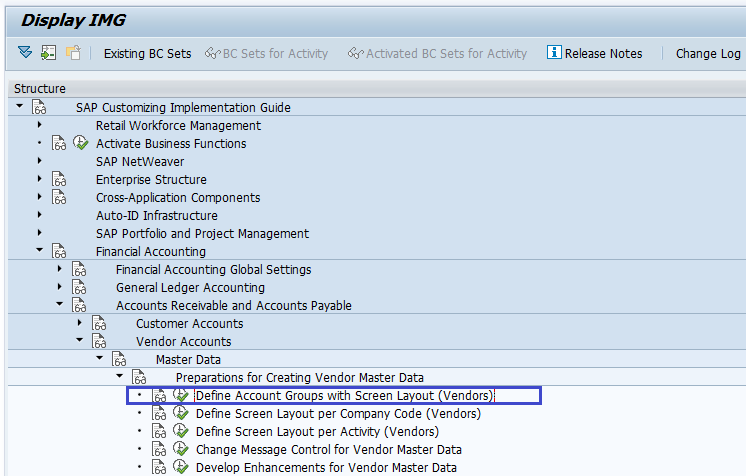Open documentation icon for Customer Accounts
Image resolution: width=746 pixels, height=476 pixels.
coord(99,323)
